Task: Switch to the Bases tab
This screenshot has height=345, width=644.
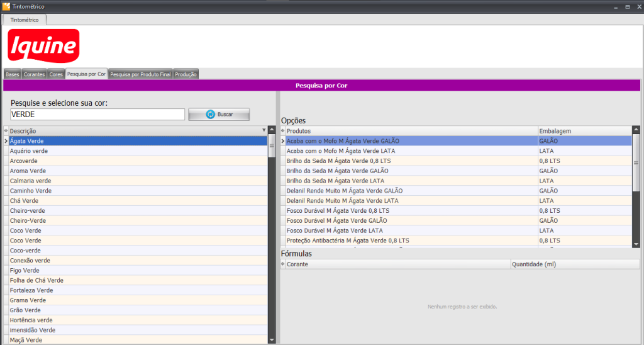Action: [13, 74]
